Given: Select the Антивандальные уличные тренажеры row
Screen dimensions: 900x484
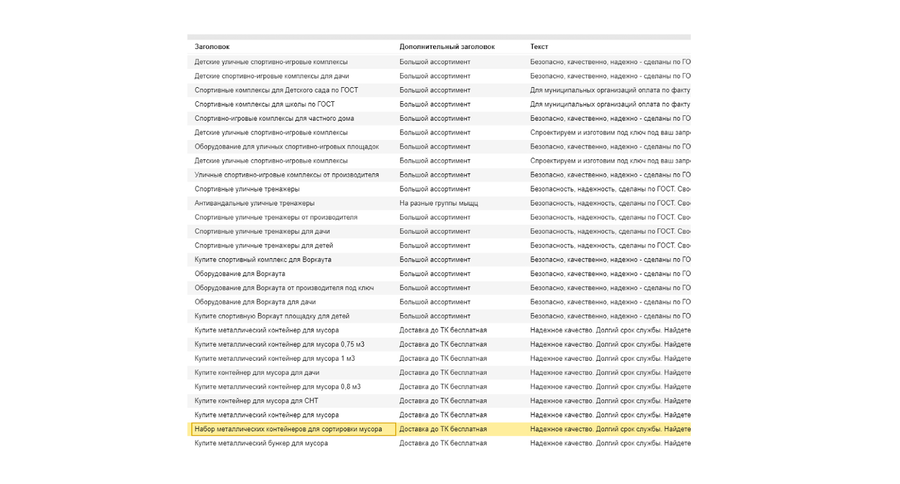Looking at the screenshot, I should [439, 203].
